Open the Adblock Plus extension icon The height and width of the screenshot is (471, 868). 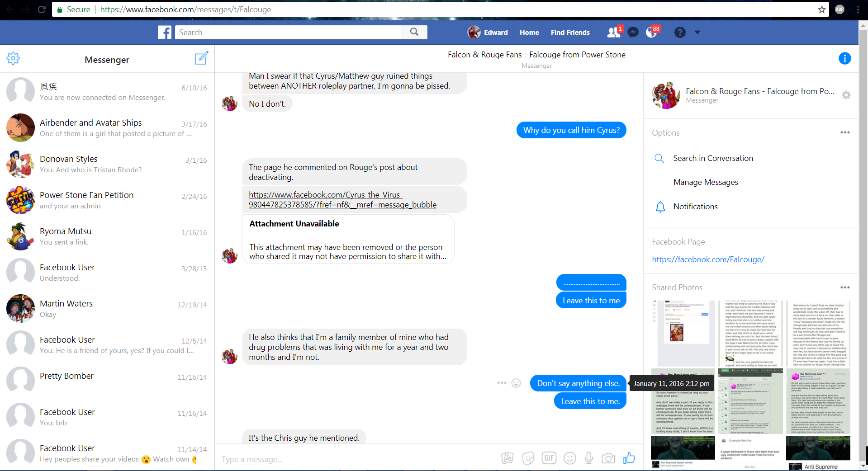(x=840, y=9)
